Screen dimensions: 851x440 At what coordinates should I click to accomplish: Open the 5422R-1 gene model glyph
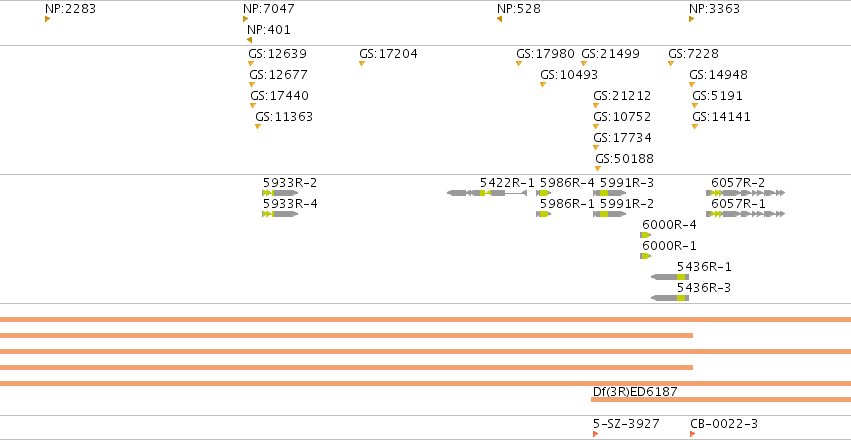487,193
